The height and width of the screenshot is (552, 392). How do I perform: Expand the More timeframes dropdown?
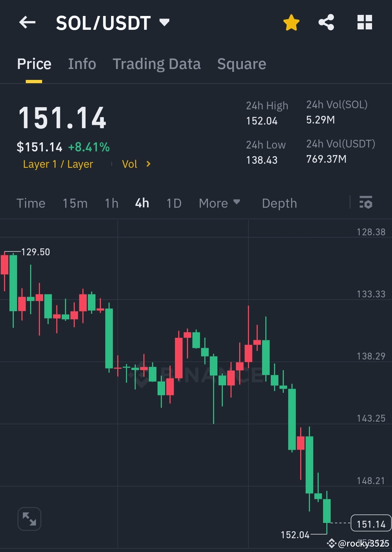point(219,203)
